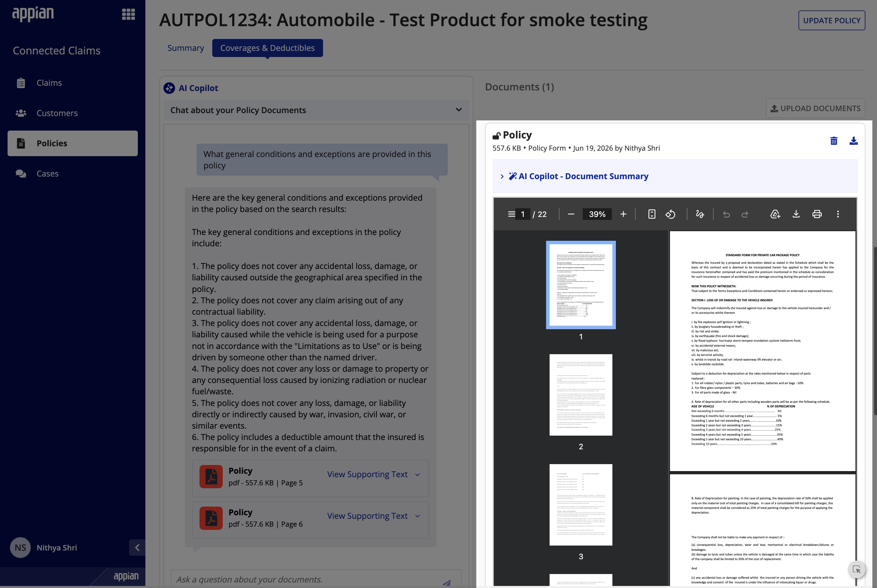
Task: Click the undo icon in PDF toolbar
Action: click(x=726, y=214)
